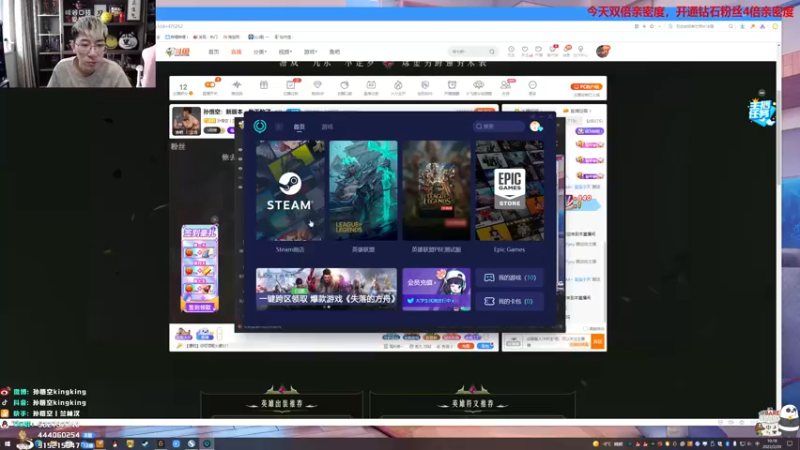Image resolution: width=800 pixels, height=450 pixels.
Task: Open the 会员充值 member recharge banner
Action: coord(436,289)
